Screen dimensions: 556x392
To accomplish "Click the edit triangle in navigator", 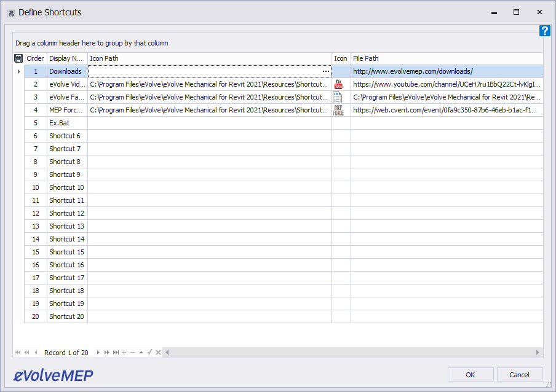I will click(141, 352).
